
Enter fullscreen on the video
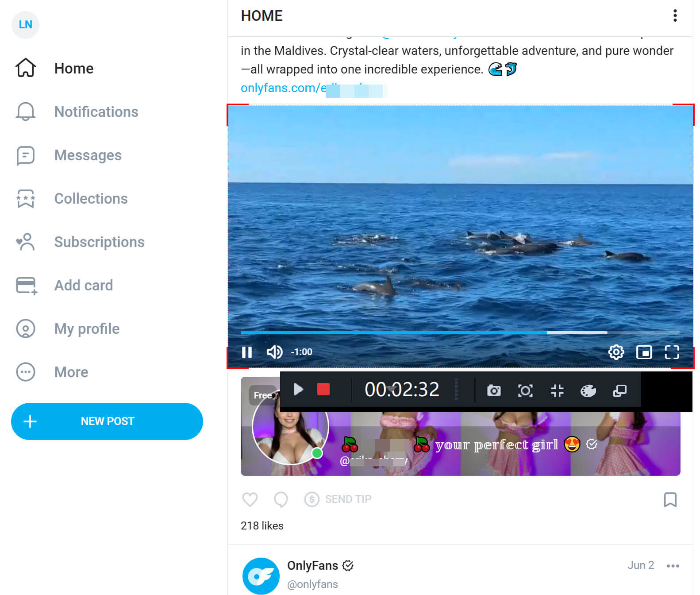[x=672, y=352]
